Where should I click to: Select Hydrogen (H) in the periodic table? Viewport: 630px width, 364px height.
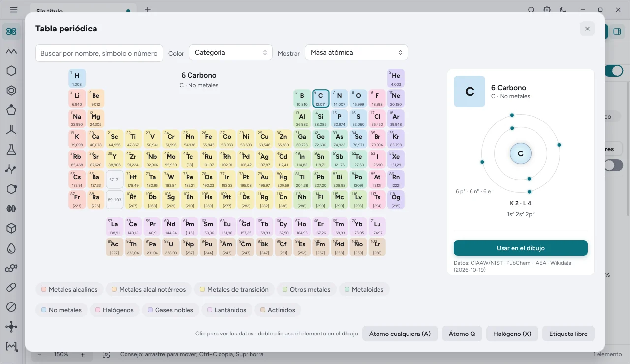(77, 78)
